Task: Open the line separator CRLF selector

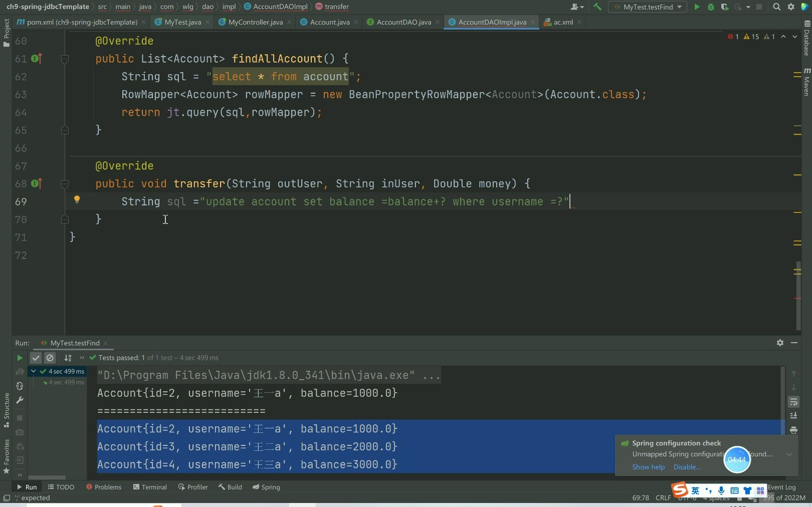Action: [x=663, y=498]
